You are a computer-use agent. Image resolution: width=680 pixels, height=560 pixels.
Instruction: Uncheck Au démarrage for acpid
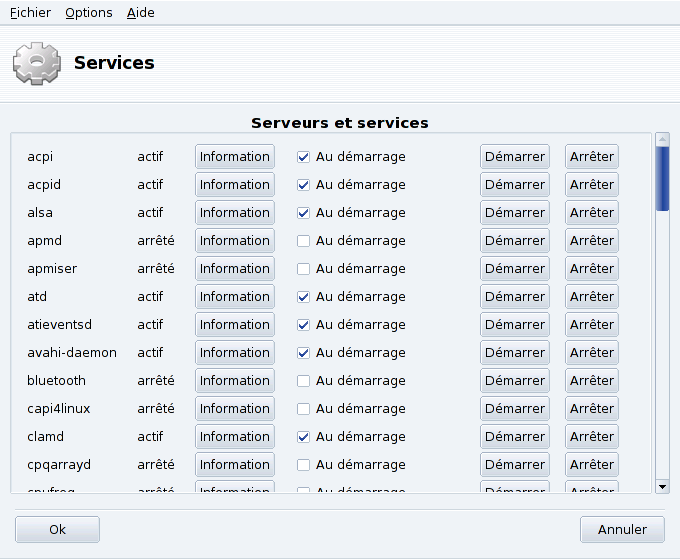[x=303, y=185]
